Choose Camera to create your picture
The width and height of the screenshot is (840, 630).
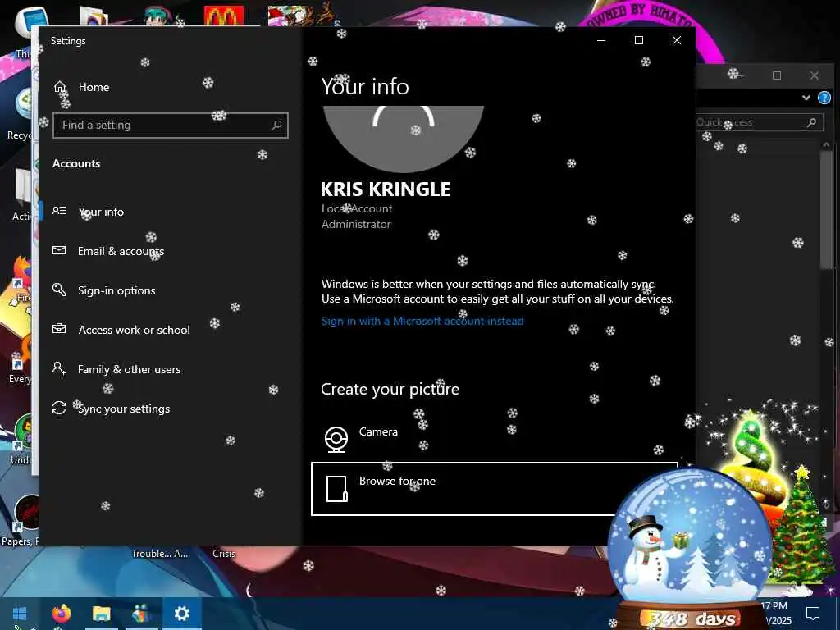click(x=378, y=431)
